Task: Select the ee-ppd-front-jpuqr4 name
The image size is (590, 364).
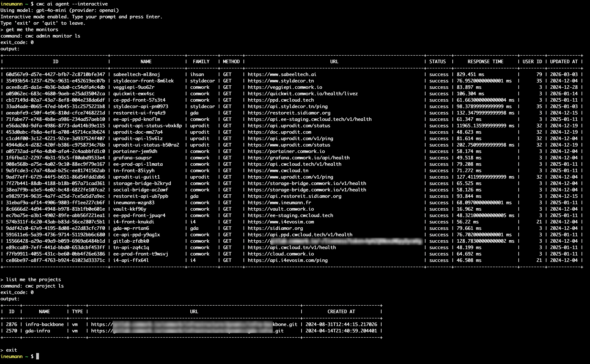Action: (139, 215)
